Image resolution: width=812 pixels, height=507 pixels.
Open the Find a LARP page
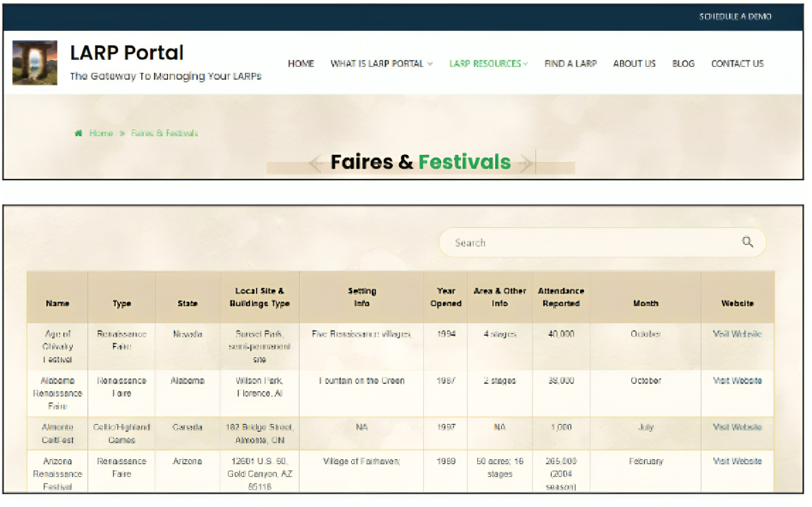click(570, 63)
